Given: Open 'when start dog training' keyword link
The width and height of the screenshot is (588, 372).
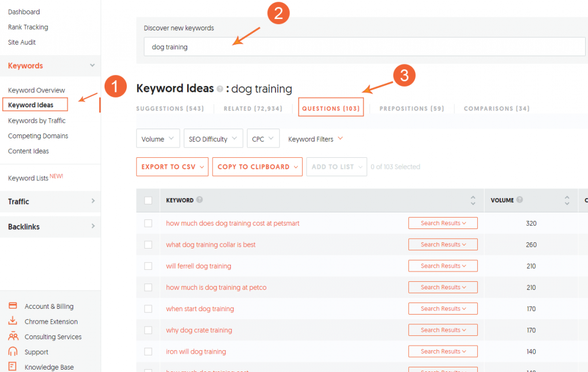Looking at the screenshot, I should click(200, 309).
